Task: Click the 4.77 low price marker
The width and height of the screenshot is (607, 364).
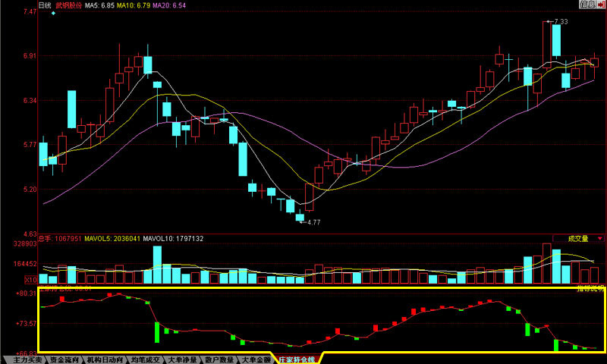Action: [313, 222]
